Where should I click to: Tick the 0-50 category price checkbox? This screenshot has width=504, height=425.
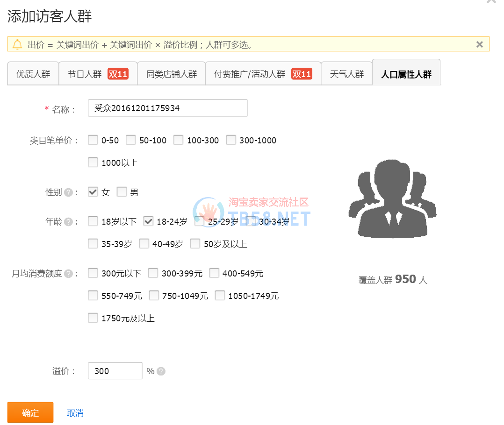pos(93,140)
